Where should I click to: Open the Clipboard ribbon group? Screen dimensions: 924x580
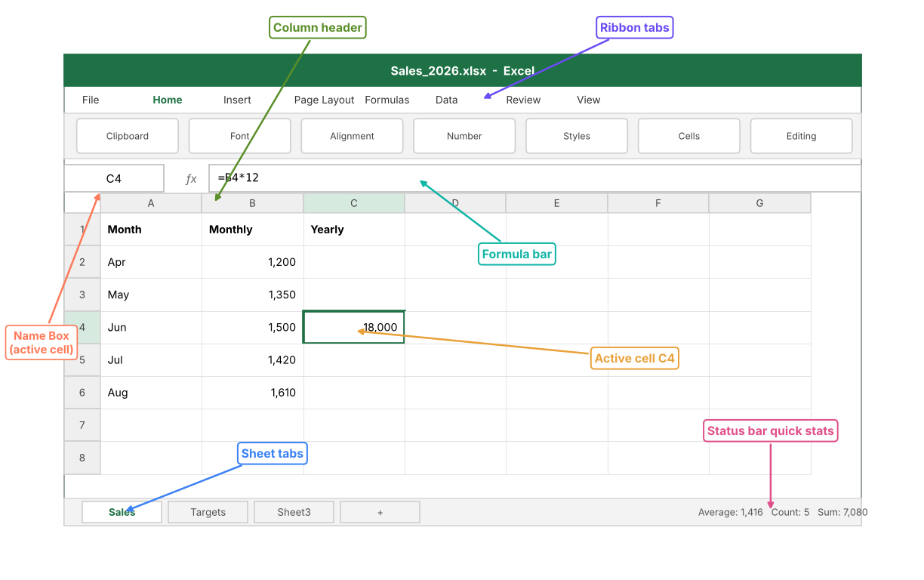coord(128,136)
